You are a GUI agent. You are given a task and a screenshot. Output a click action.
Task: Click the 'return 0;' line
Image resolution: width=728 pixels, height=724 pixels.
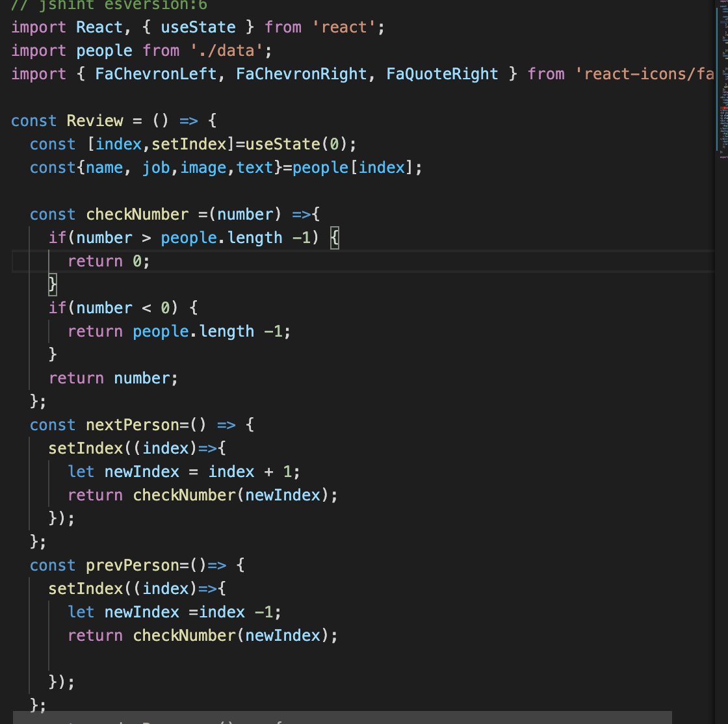point(109,261)
